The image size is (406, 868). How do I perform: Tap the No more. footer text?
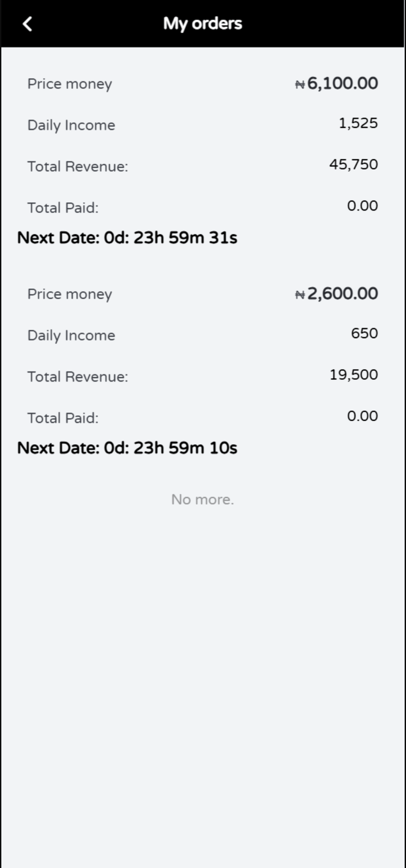203,500
